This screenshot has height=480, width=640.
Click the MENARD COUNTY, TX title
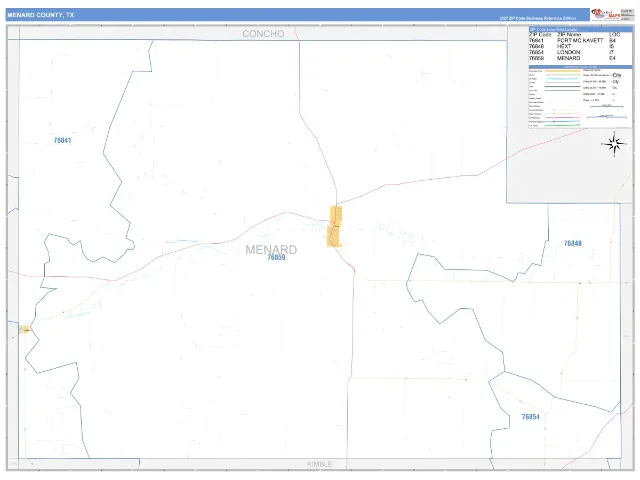click(41, 15)
